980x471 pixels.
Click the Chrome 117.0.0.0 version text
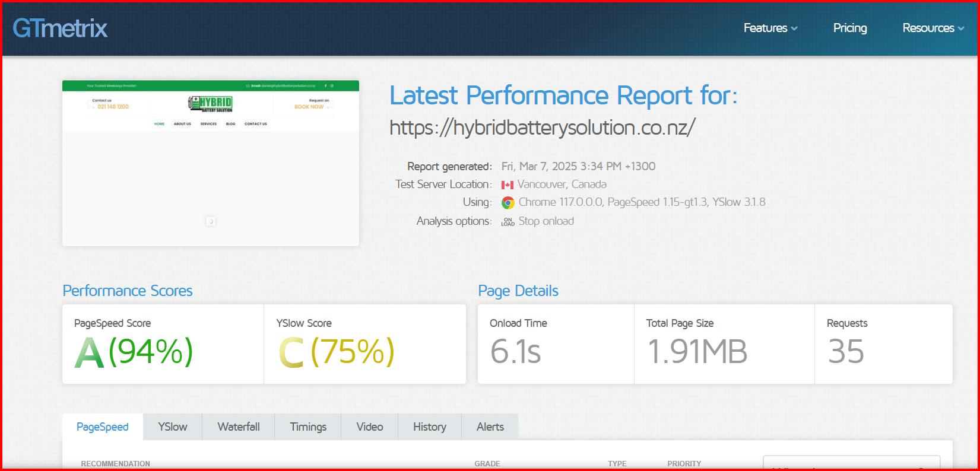(560, 202)
